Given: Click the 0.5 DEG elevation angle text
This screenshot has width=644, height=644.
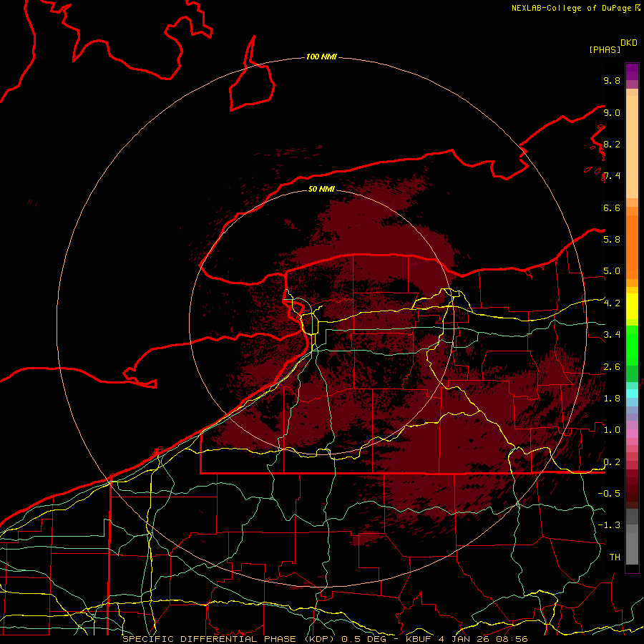Looking at the screenshot, I should pos(364,639).
